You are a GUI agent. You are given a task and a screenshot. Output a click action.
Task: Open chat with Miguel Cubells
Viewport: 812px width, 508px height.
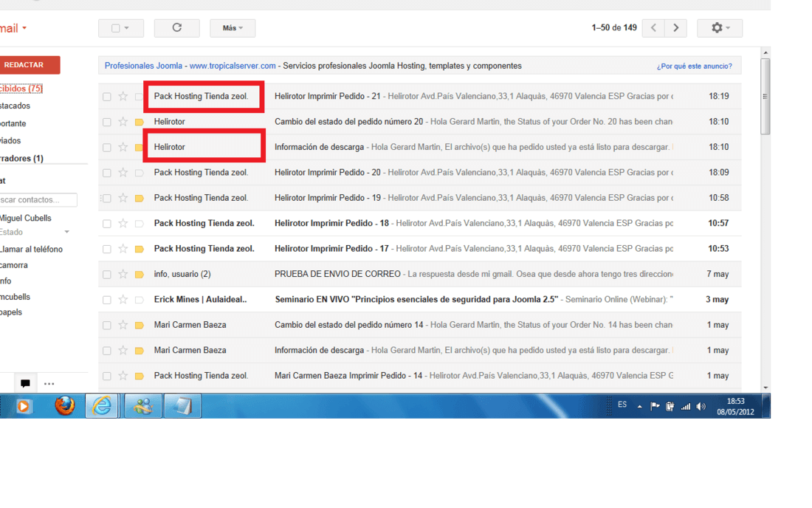coord(26,218)
